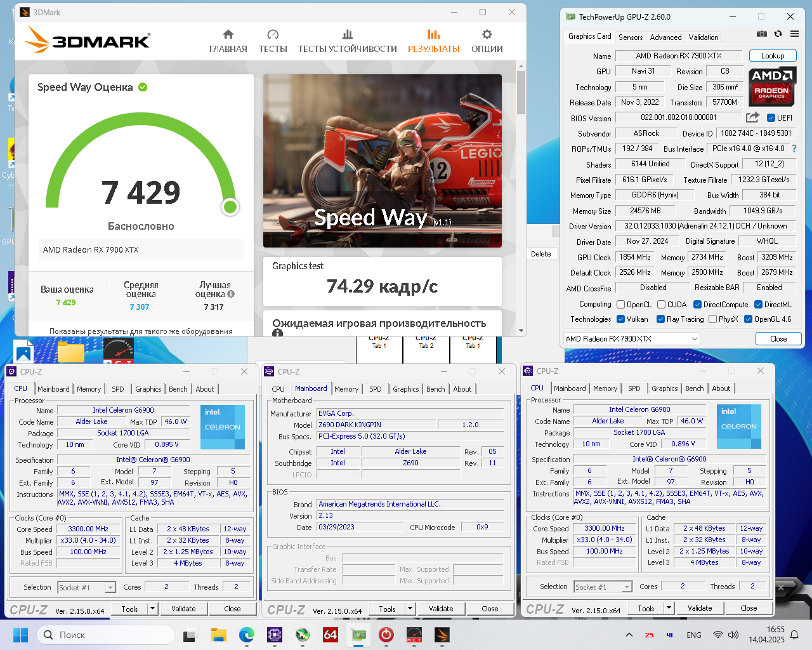Screen dimensions: 812x650
Task: Switch to the Sensors tab in GPU-Z
Action: click(631, 37)
